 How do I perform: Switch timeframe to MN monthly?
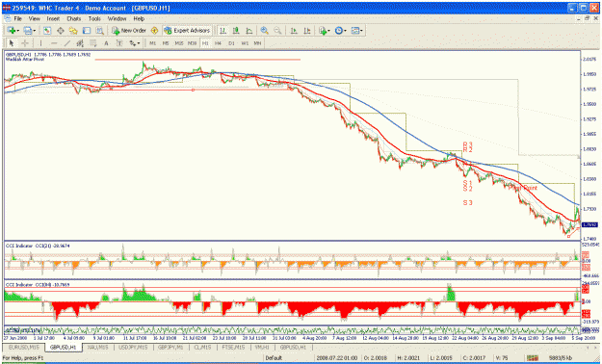[257, 43]
